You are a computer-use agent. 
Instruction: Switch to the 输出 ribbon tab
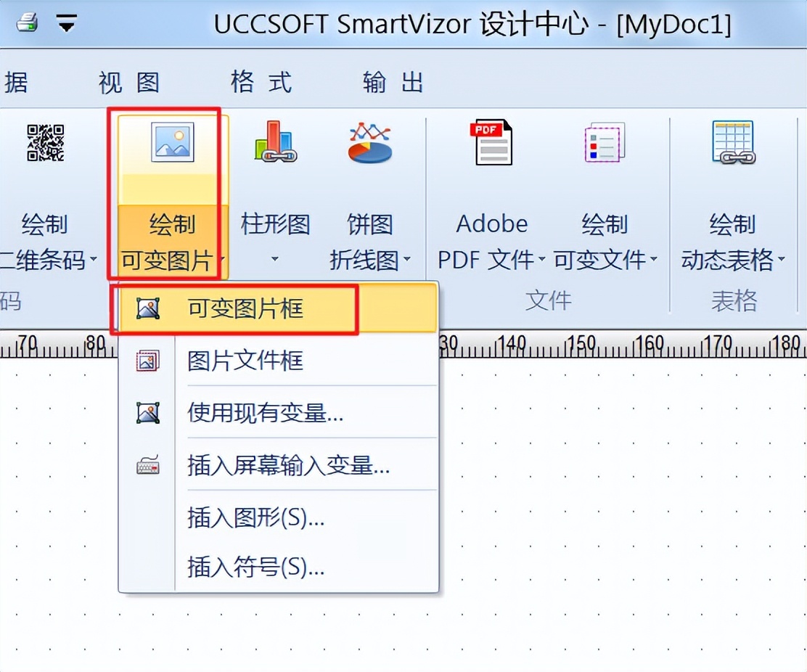tap(393, 82)
